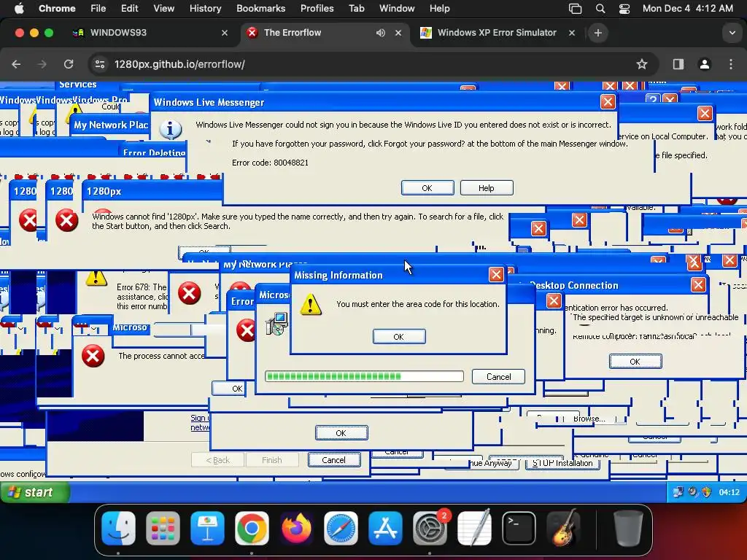The height and width of the screenshot is (560, 747).
Task: Click the audio speaker icon on Errorflow tab
Action: tap(380, 33)
